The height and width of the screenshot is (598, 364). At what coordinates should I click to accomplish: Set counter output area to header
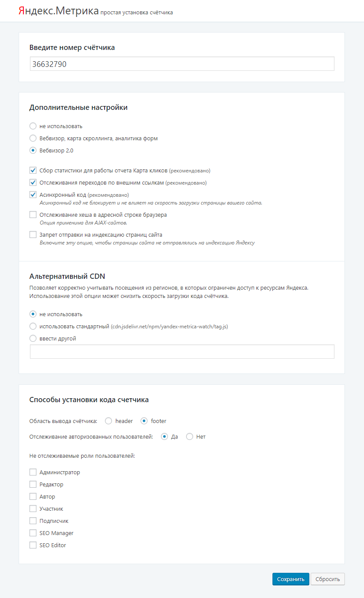[108, 421]
